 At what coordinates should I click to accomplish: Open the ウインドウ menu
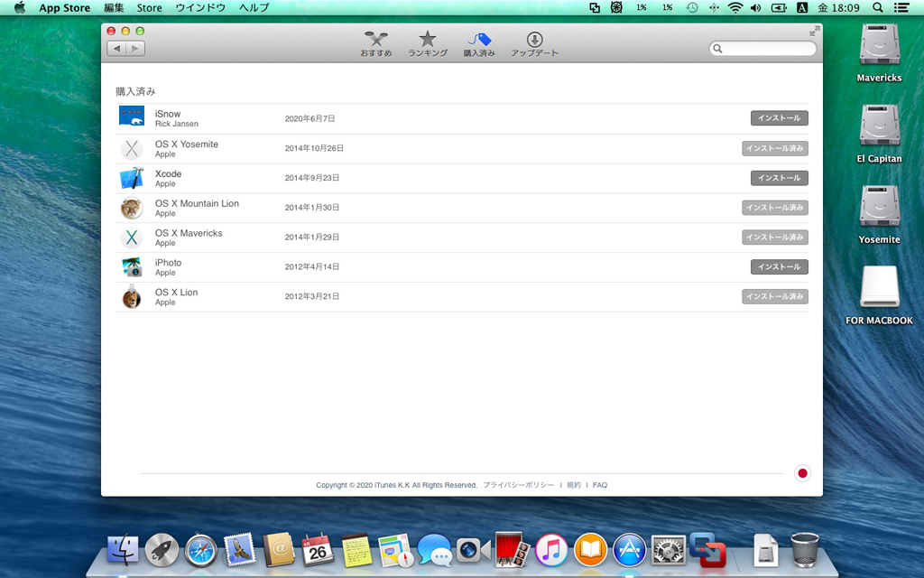(x=200, y=7)
